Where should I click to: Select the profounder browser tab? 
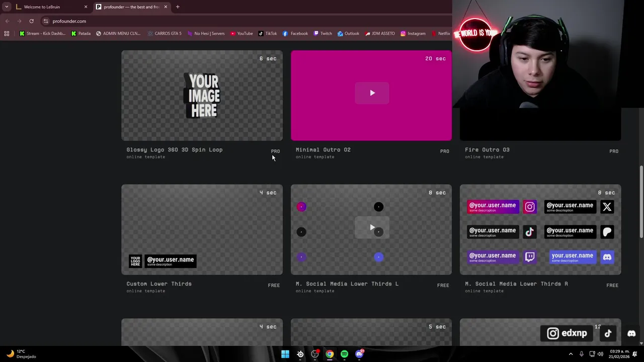click(x=131, y=7)
